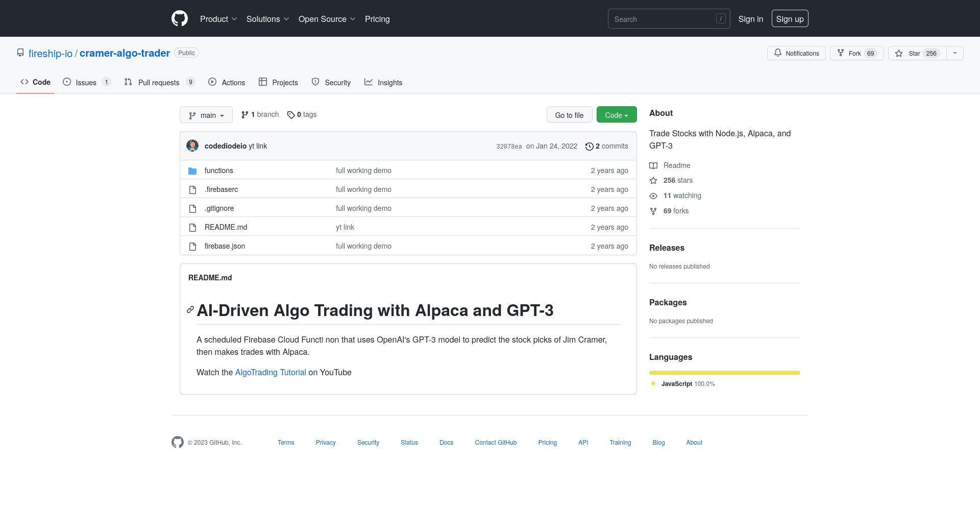Click the Sign up button
980x508 pixels.
tap(790, 19)
